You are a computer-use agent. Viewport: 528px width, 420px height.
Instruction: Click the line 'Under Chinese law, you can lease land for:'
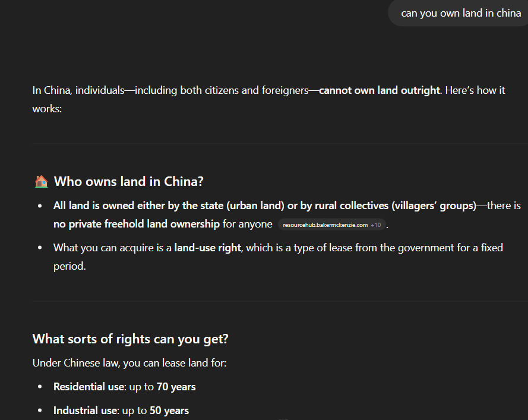click(129, 363)
